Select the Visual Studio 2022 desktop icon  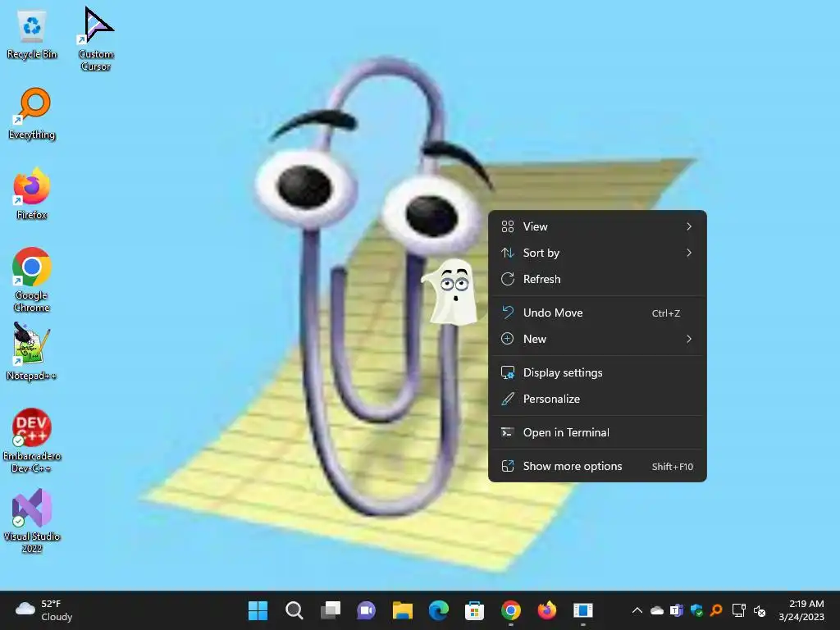point(32,521)
